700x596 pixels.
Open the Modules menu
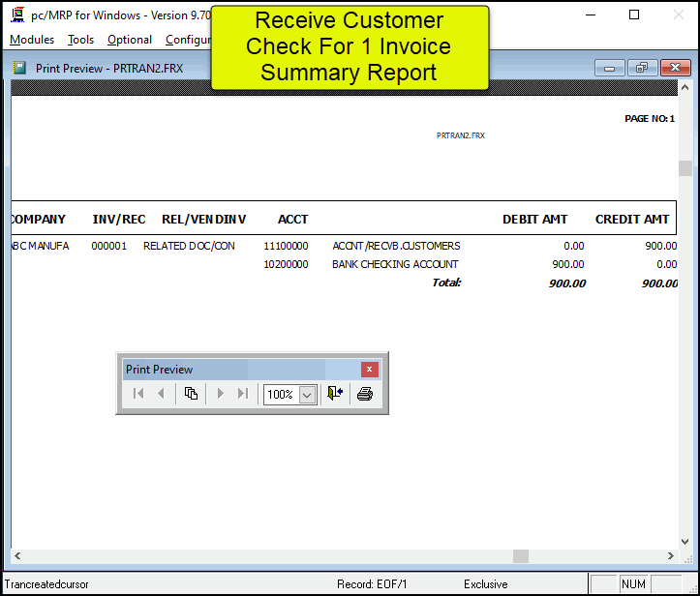[32, 40]
